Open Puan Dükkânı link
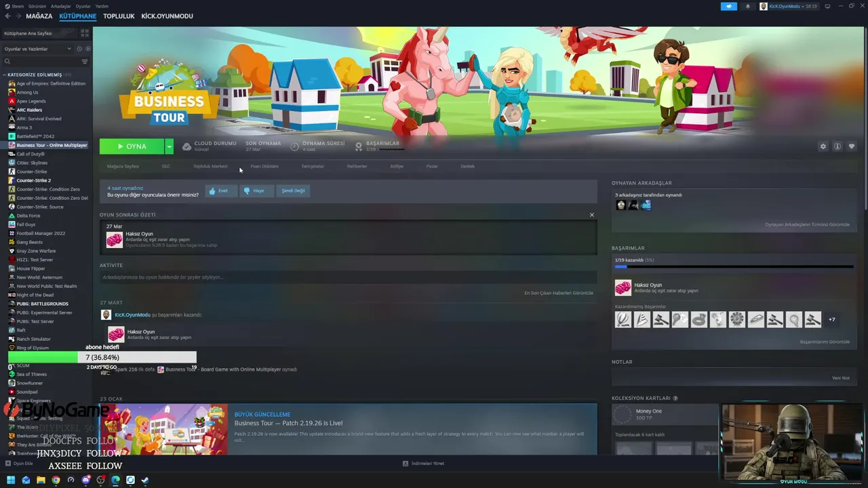 click(x=264, y=166)
